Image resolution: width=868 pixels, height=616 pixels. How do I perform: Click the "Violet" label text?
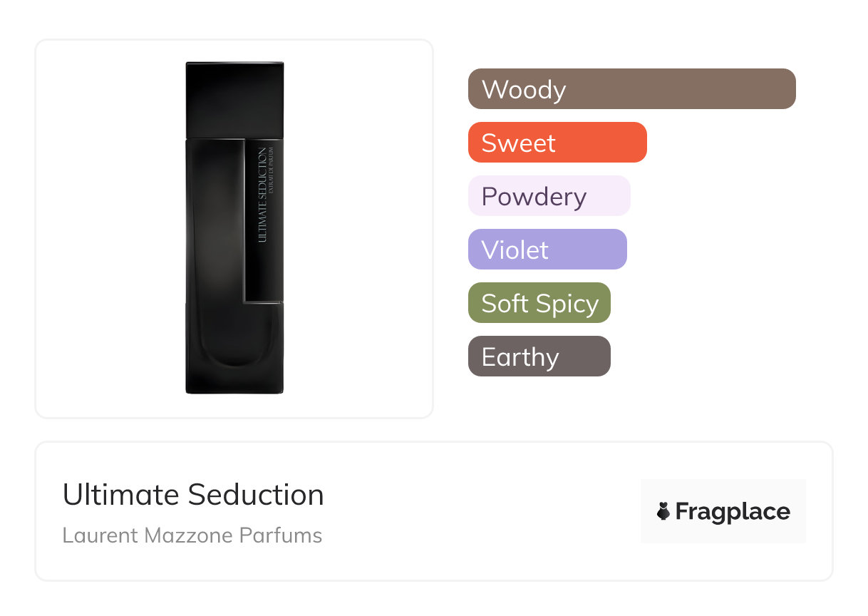(515, 250)
